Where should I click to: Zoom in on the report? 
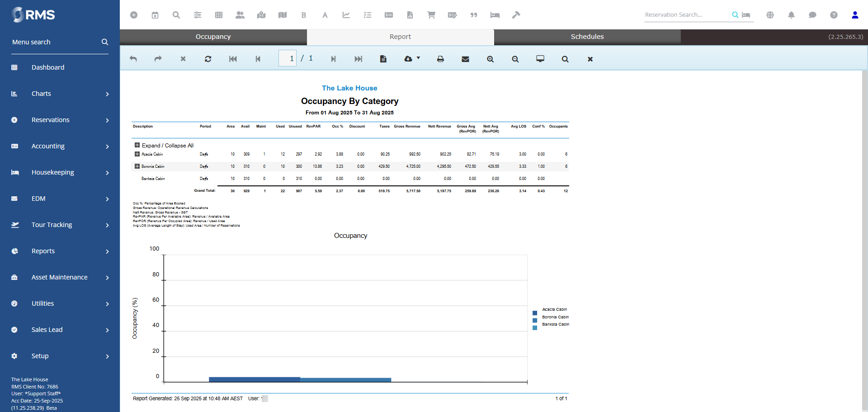click(491, 59)
